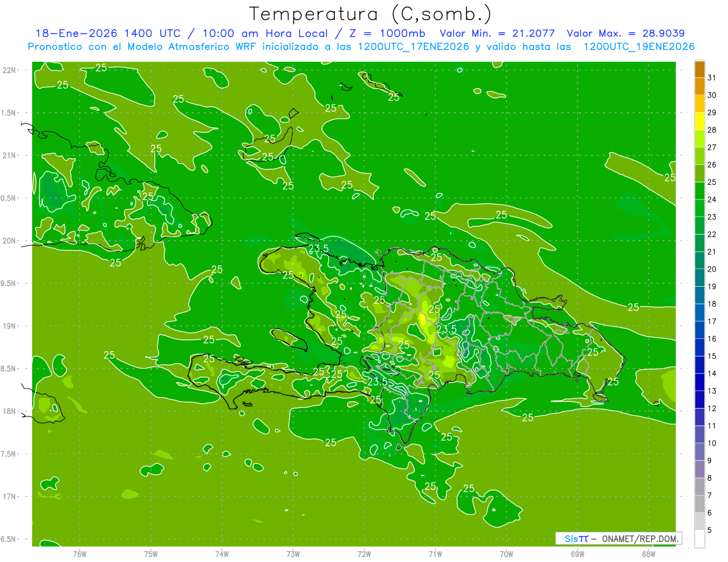This screenshot has width=728, height=562.
Task: Pick the amber swatch between 29 and 30
Action: pos(699,104)
